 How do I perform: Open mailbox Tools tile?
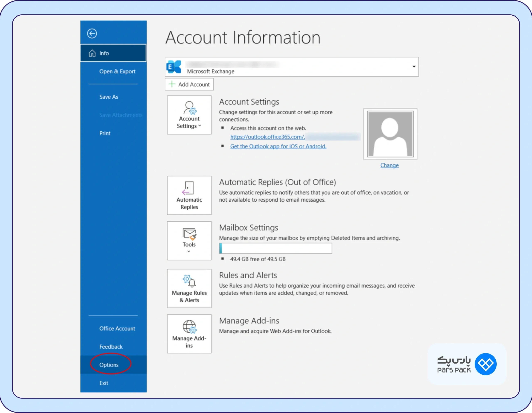tap(189, 241)
